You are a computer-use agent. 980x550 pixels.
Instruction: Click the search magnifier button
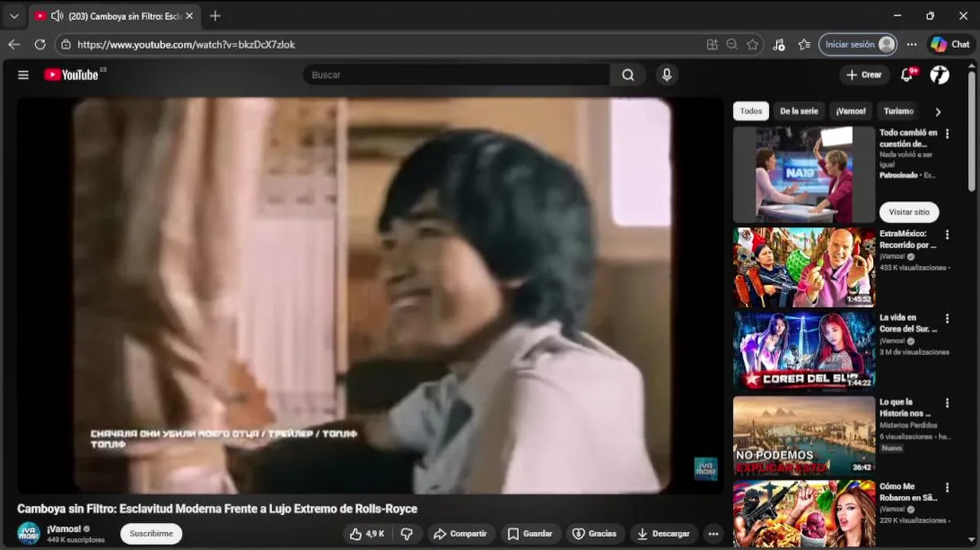click(x=627, y=75)
